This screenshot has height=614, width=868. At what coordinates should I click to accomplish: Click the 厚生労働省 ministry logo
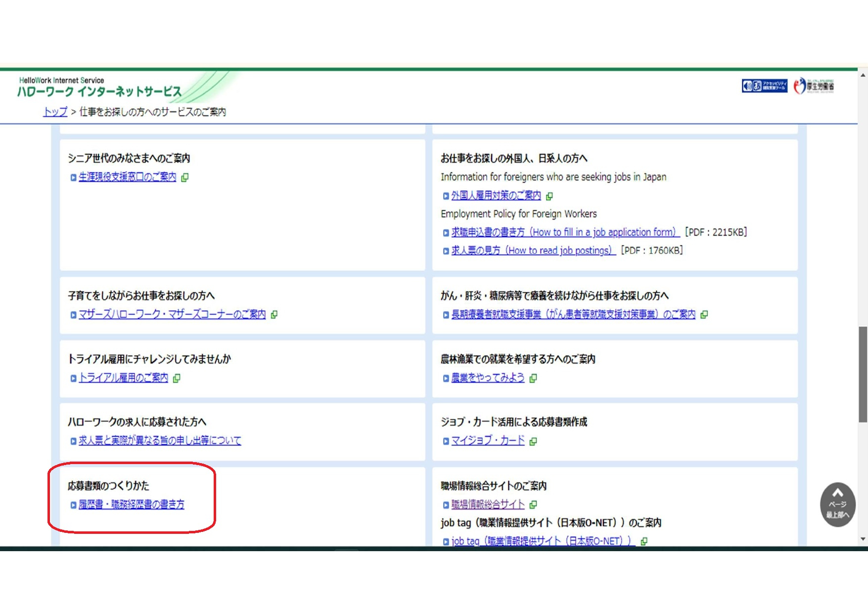tap(814, 85)
